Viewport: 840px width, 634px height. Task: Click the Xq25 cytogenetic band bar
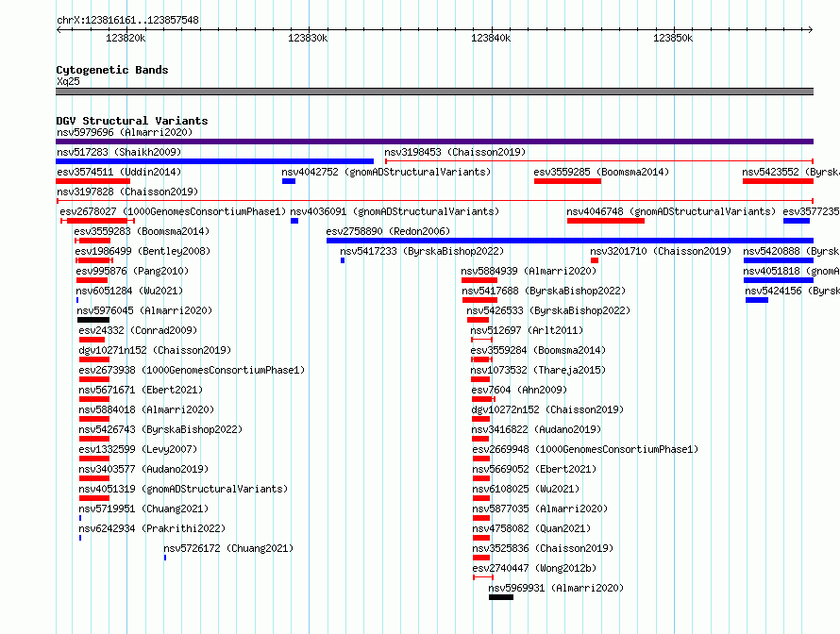pyautogui.click(x=434, y=92)
